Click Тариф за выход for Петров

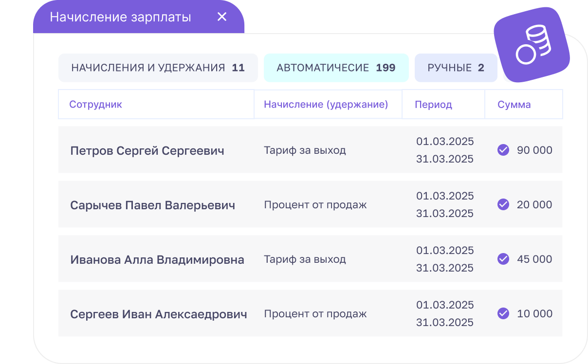305,150
